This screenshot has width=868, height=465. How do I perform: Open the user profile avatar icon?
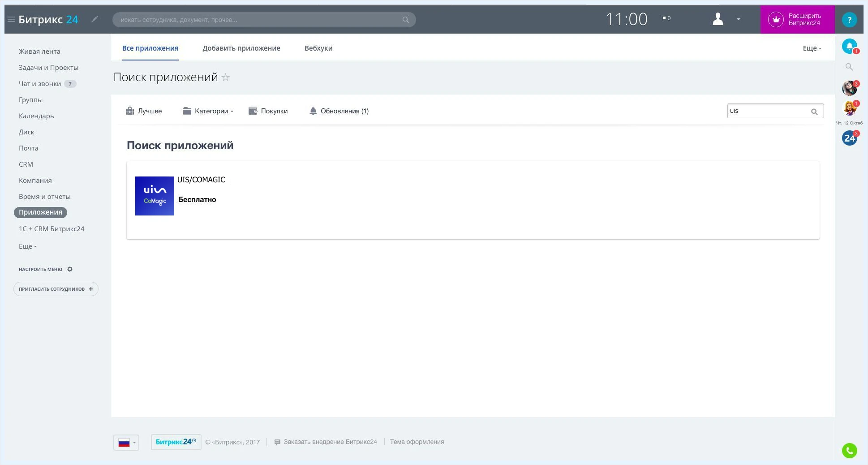(x=718, y=19)
